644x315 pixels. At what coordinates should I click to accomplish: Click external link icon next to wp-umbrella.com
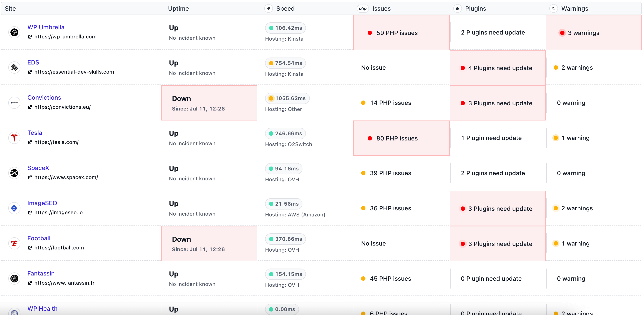click(30, 37)
